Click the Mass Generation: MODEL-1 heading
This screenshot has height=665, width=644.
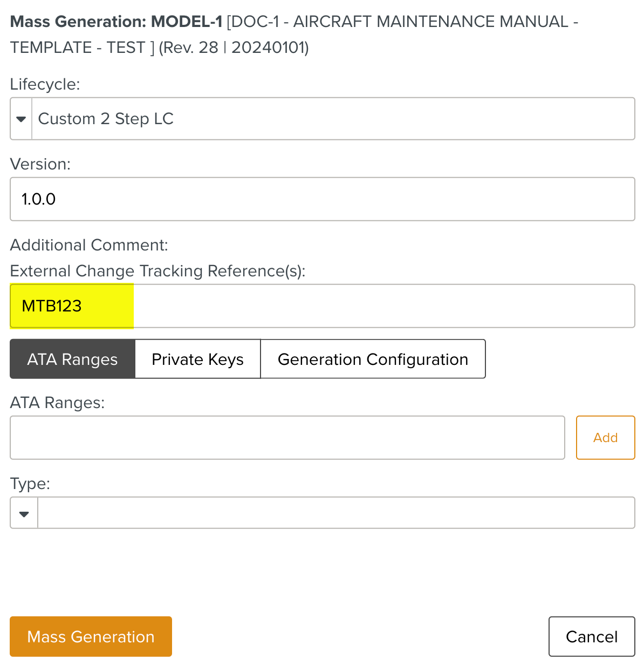(116, 22)
